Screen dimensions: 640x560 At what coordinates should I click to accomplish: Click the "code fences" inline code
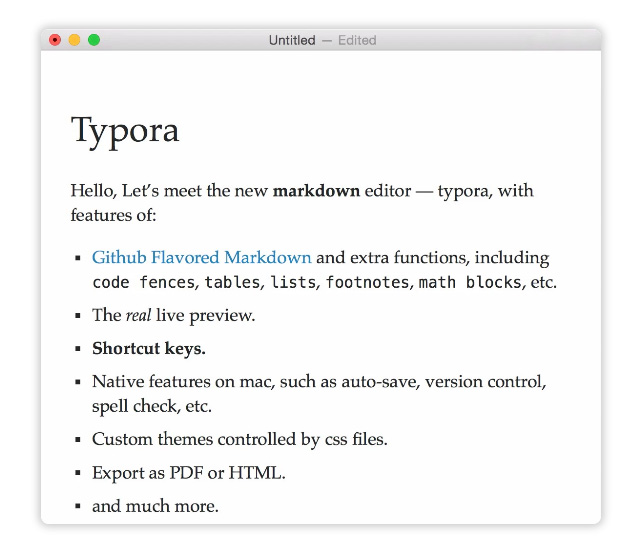click(144, 283)
